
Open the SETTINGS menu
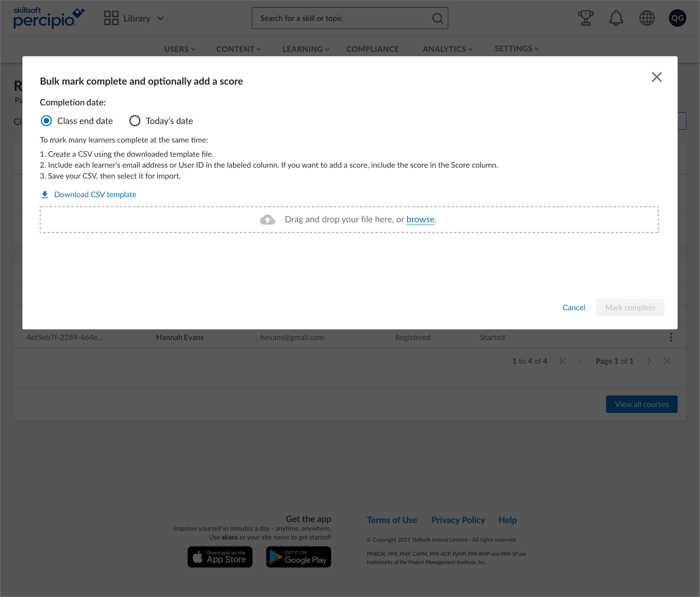[517, 49]
